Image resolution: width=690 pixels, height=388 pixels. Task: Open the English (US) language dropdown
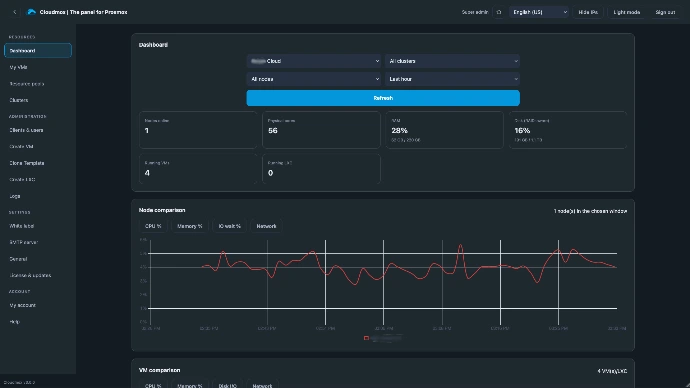pyautogui.click(x=540, y=12)
